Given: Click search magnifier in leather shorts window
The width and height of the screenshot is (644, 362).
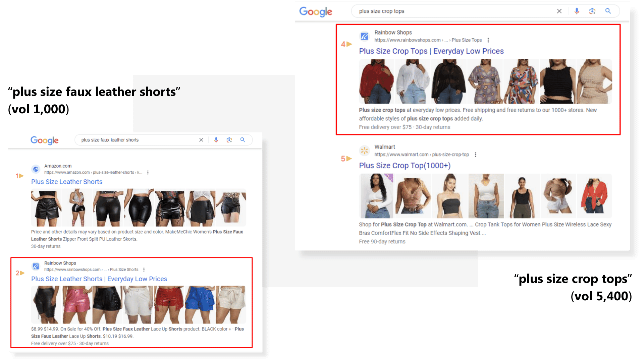Looking at the screenshot, I should click(x=243, y=140).
